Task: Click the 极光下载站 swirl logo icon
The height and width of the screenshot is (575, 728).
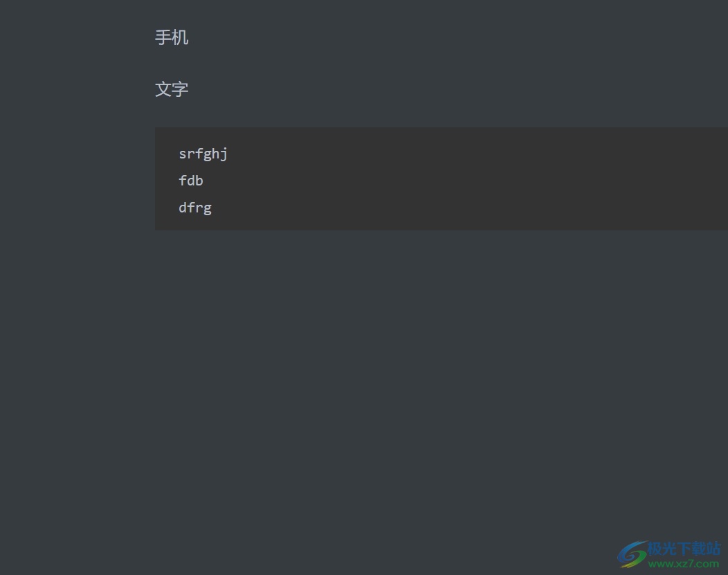Action: point(632,554)
